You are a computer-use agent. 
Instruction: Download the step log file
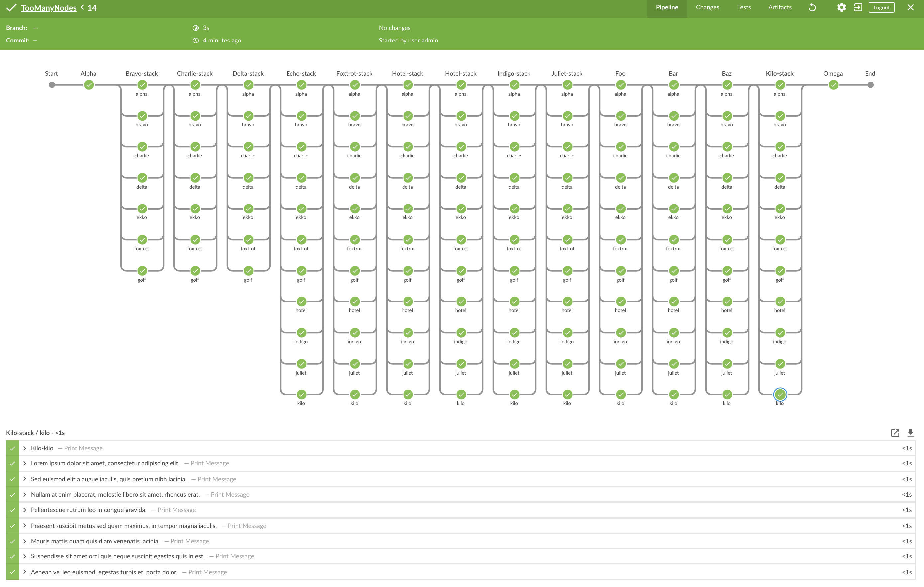(911, 433)
